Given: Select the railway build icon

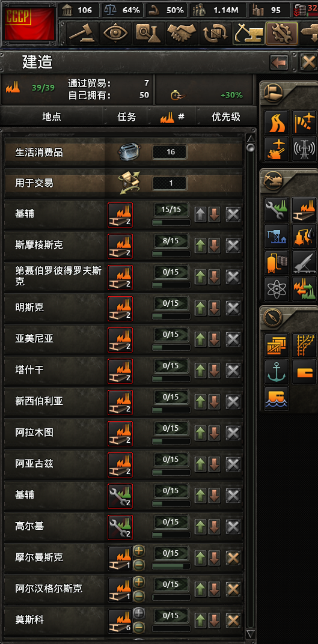Looking at the screenshot, I should click(304, 345).
